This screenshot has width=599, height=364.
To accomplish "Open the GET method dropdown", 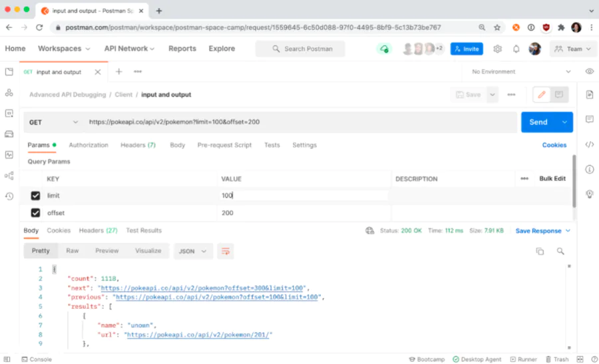I will (x=53, y=122).
